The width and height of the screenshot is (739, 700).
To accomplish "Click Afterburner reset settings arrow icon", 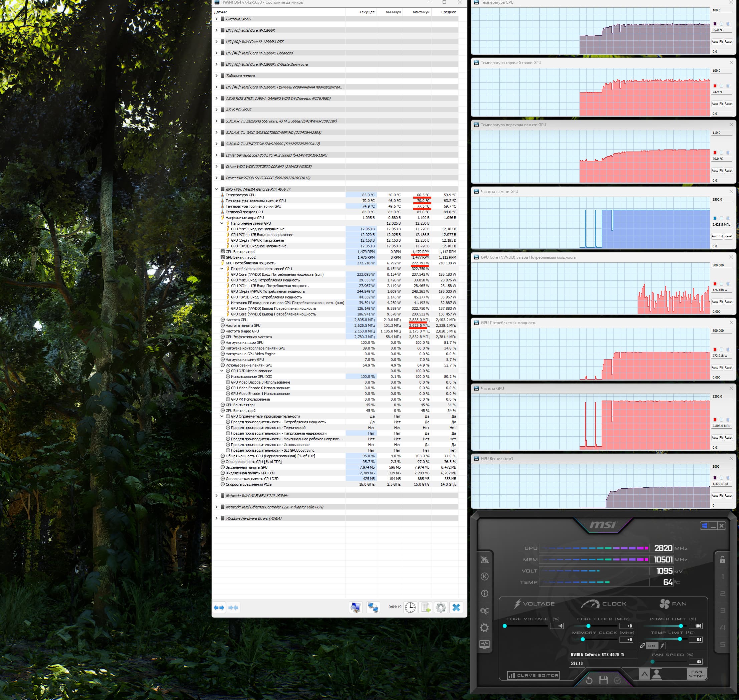I will coord(589,680).
